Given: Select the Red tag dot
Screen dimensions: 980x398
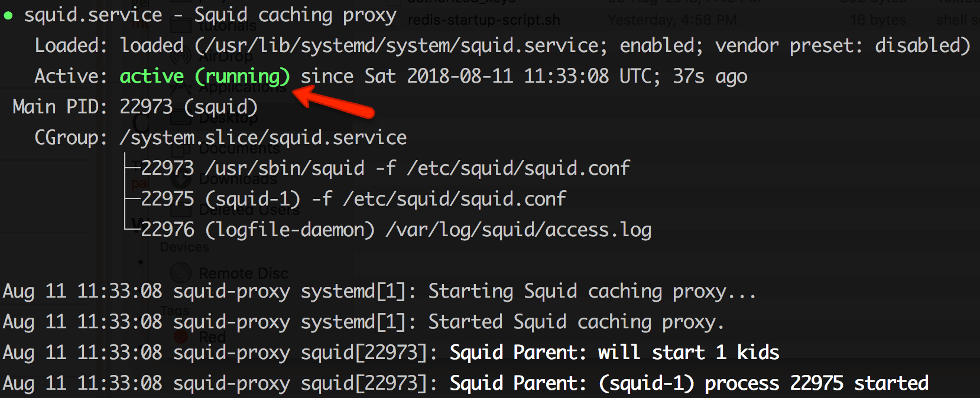Looking at the screenshot, I should [181, 337].
